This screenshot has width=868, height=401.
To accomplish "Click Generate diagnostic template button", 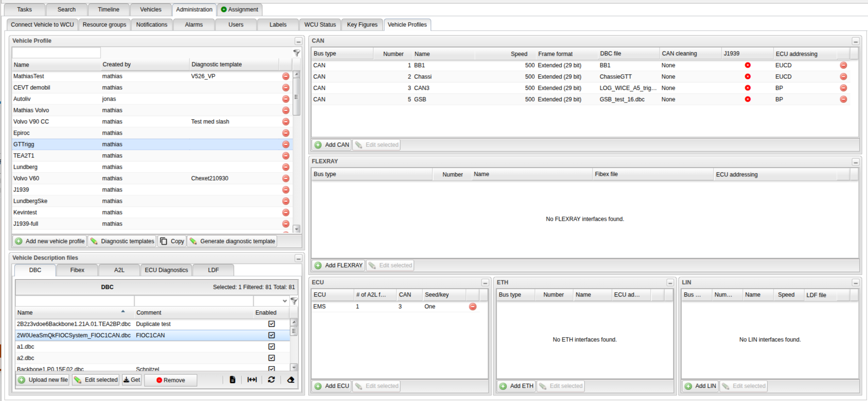I will [233, 241].
